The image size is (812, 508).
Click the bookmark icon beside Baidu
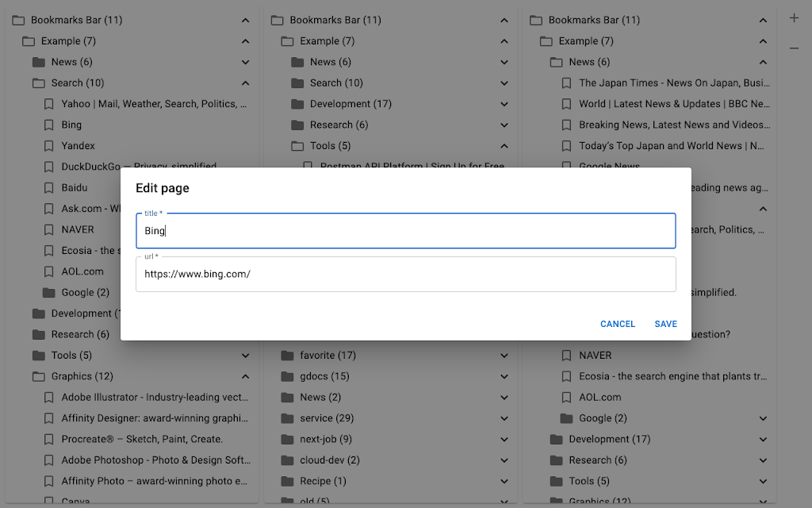tap(48, 187)
